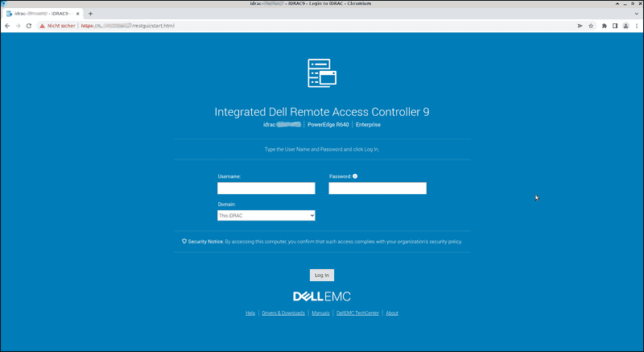
Task: Select the iDRAC9 login tab
Action: [x=40, y=14]
